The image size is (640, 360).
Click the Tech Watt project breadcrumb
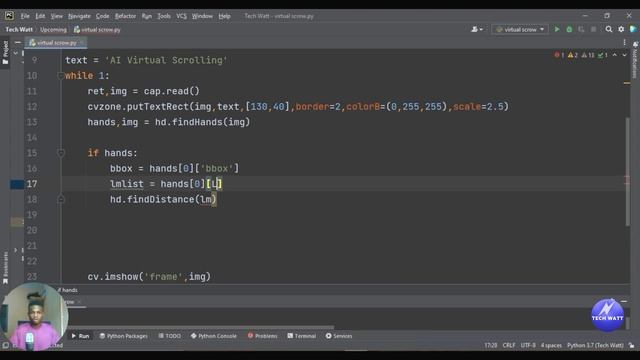click(x=19, y=30)
